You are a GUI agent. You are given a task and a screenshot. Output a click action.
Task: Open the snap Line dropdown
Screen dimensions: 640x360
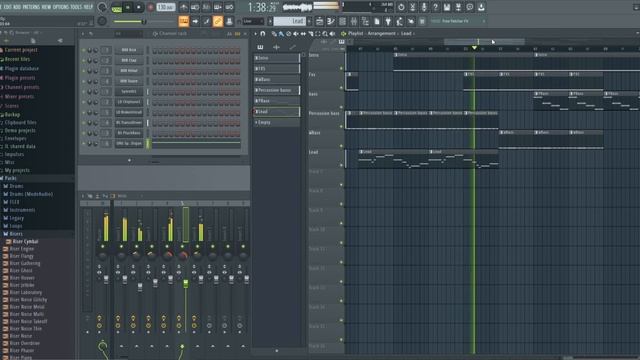tap(253, 21)
